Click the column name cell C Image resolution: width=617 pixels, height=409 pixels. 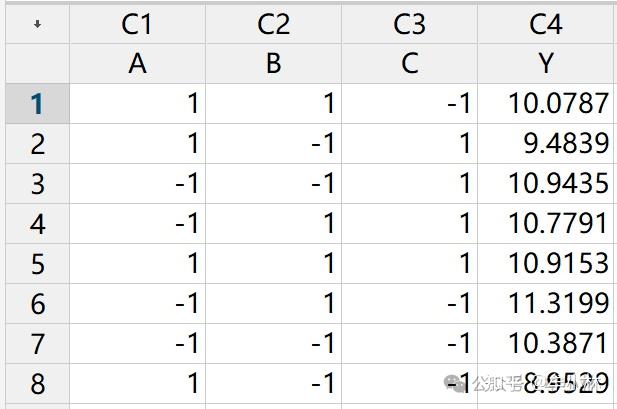click(409, 64)
